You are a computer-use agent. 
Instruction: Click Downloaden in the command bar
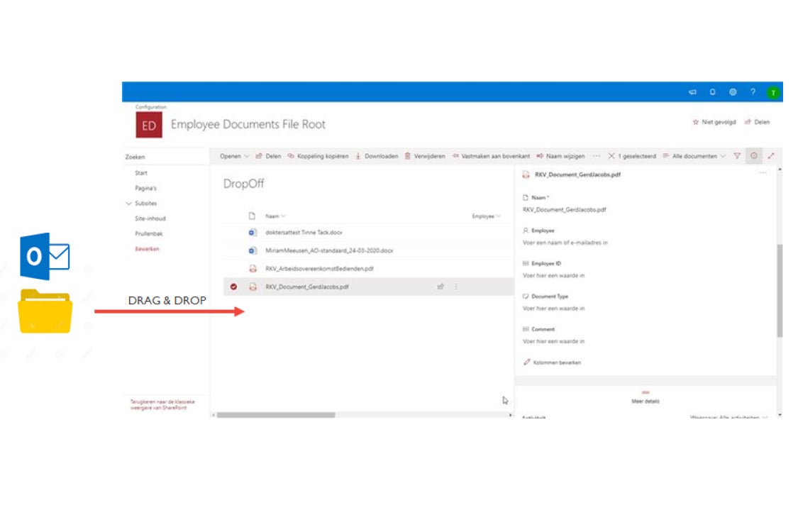pos(377,156)
